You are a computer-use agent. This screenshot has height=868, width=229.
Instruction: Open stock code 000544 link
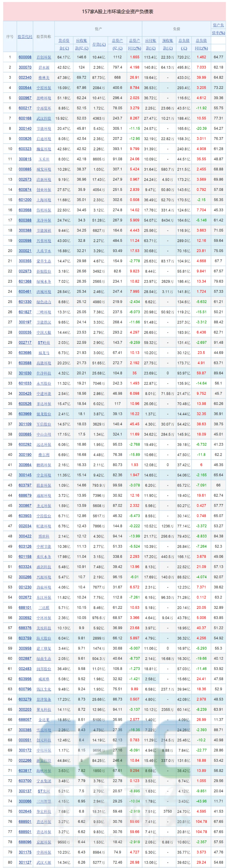[x=25, y=88]
